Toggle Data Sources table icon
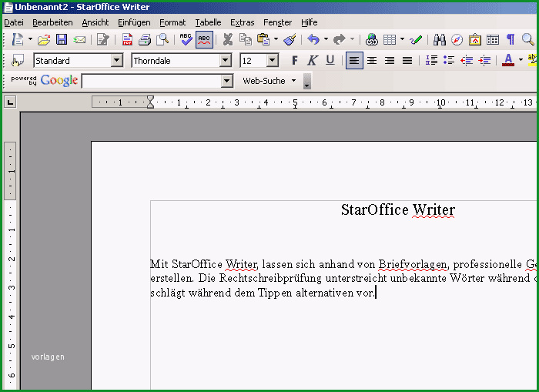 tap(493, 40)
